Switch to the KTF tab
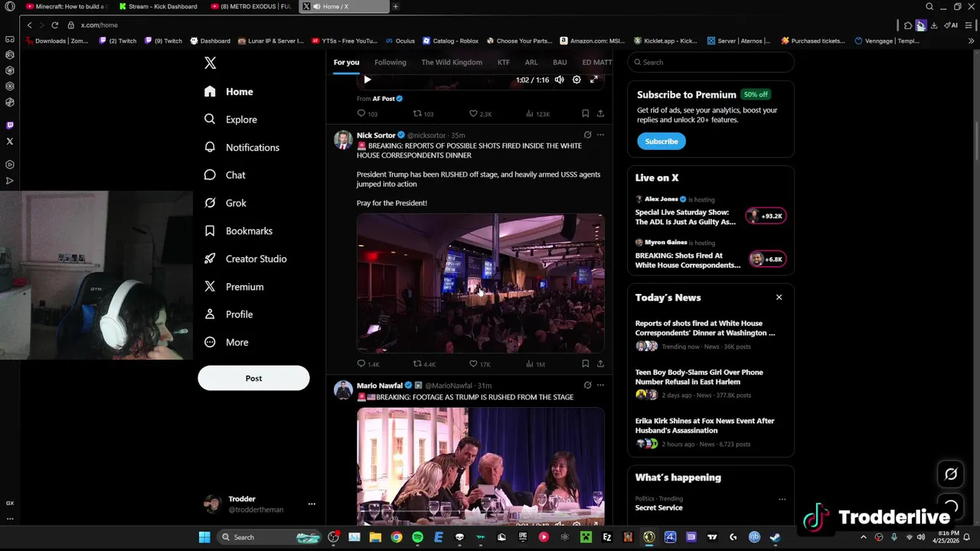Image resolution: width=980 pixels, height=551 pixels. (x=504, y=62)
